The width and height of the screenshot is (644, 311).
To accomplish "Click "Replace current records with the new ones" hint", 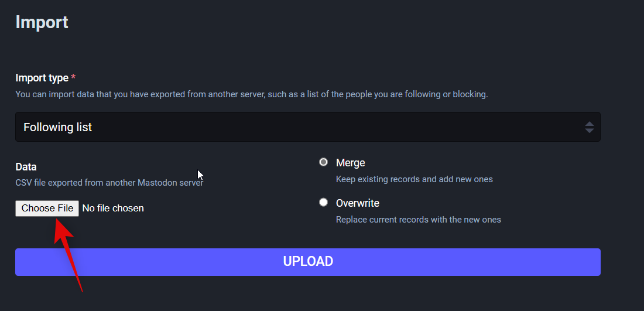I will (x=418, y=220).
